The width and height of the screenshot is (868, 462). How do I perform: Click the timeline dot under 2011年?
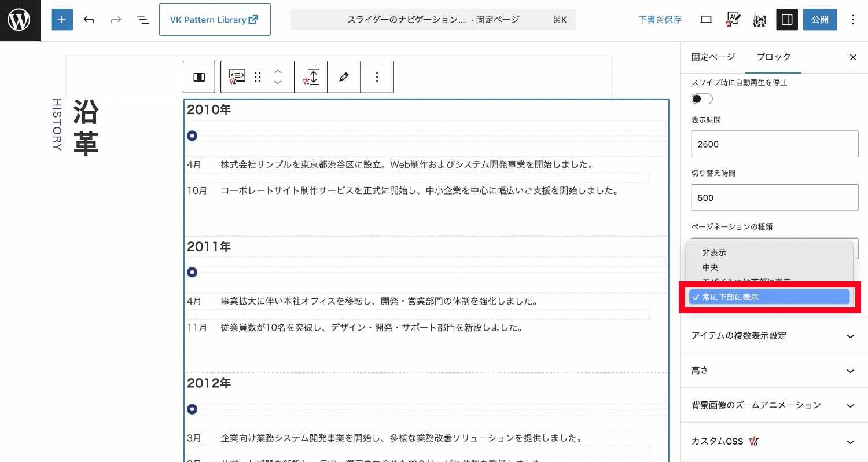tap(192, 272)
